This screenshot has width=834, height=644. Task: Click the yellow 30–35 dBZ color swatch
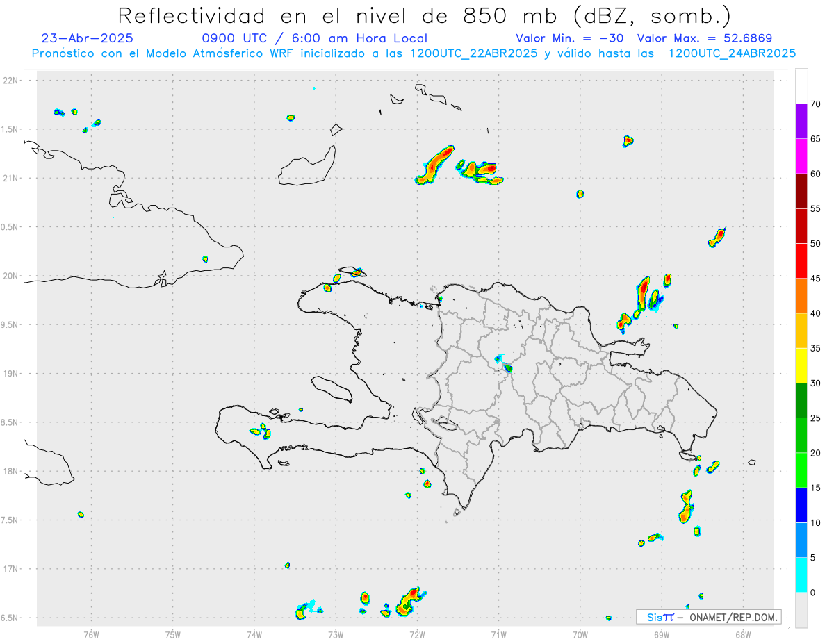[801, 365]
